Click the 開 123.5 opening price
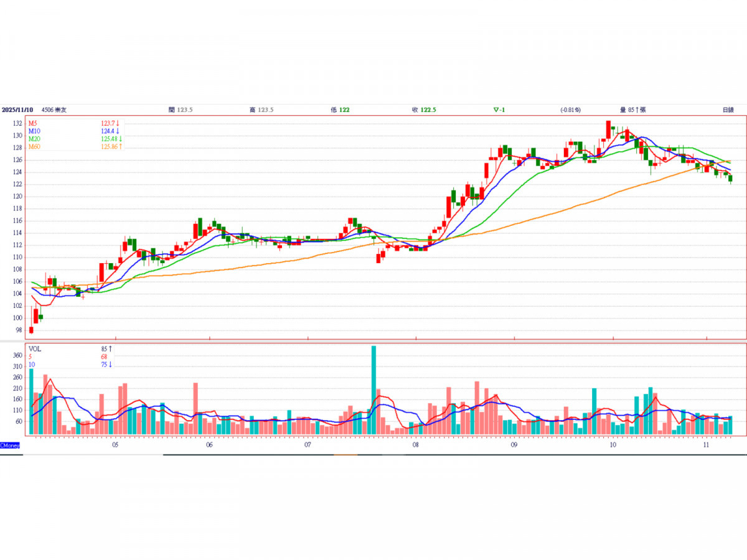747x560 pixels. pos(181,110)
